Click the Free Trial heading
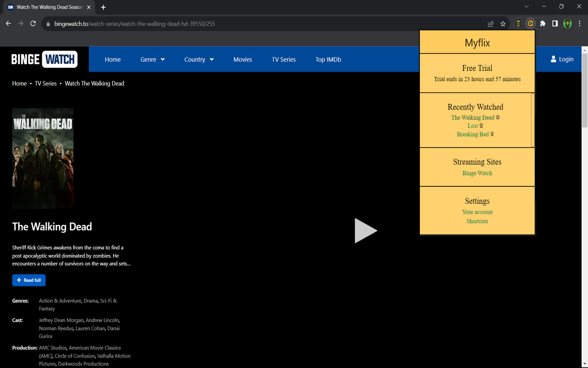The width and height of the screenshot is (588, 368). click(x=477, y=68)
